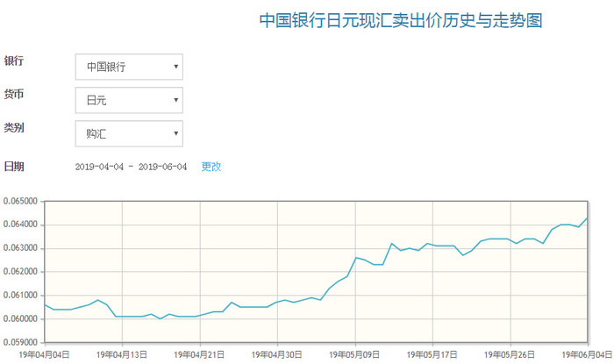Image resolution: width=614 pixels, height=364 pixels.
Task: Click the 19年05月09日 x-axis date label
Action: [355, 355]
